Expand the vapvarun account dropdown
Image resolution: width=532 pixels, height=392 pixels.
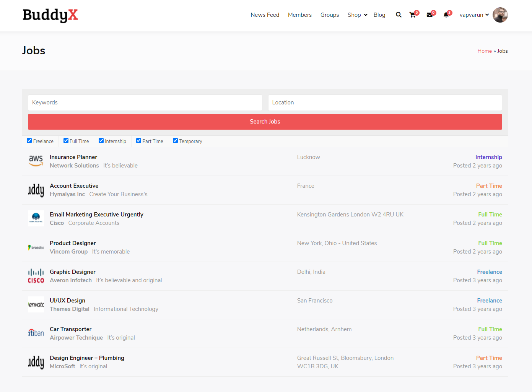click(474, 15)
